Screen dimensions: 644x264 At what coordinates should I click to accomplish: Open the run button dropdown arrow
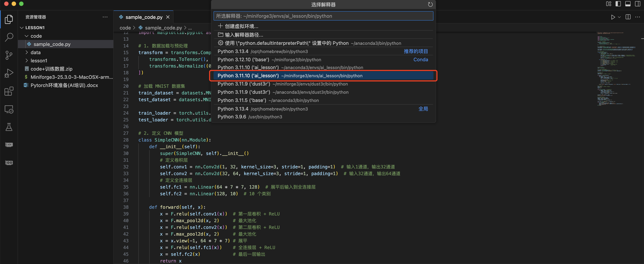pos(619,17)
